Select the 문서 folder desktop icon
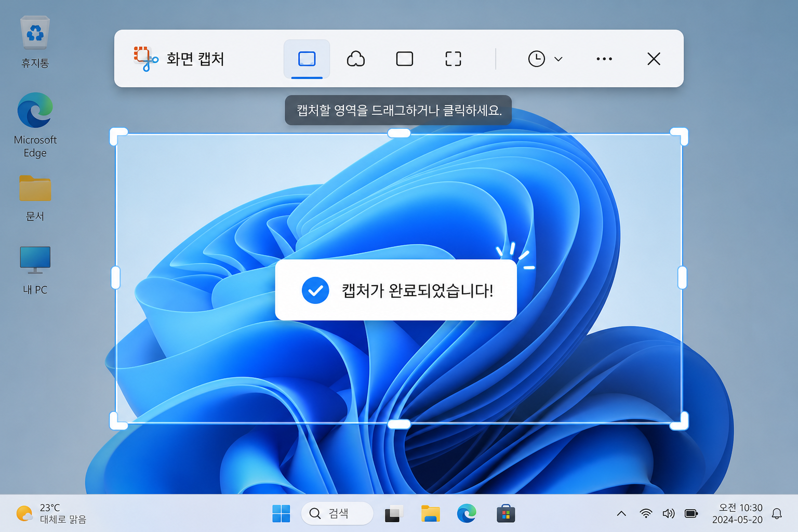This screenshot has height=532, width=798. click(x=35, y=198)
